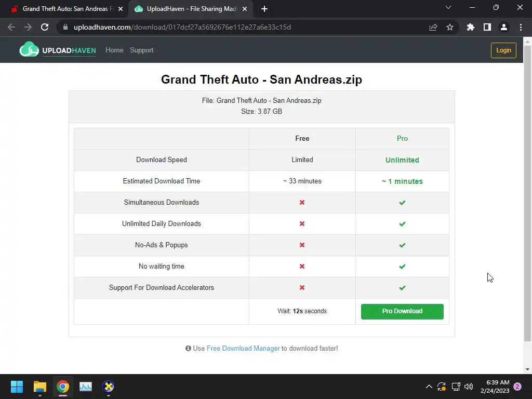Click the Size: 3.87 GB text
The height and width of the screenshot is (399, 532).
[x=262, y=111]
